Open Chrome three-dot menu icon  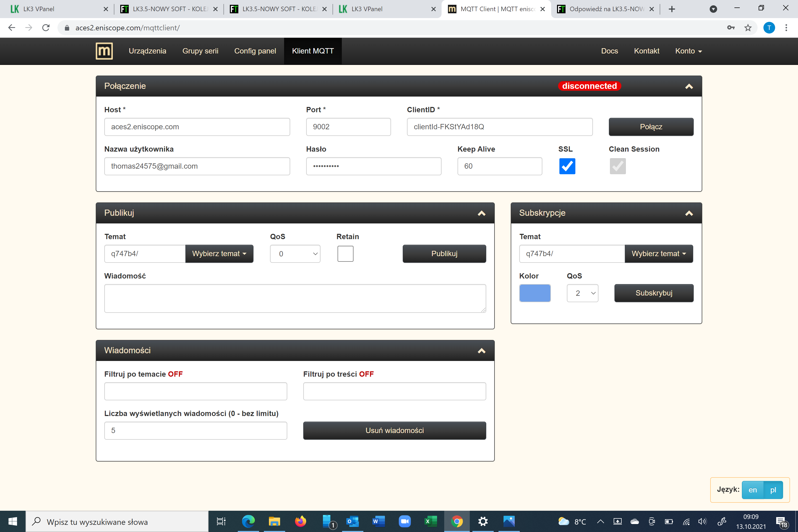click(x=786, y=28)
